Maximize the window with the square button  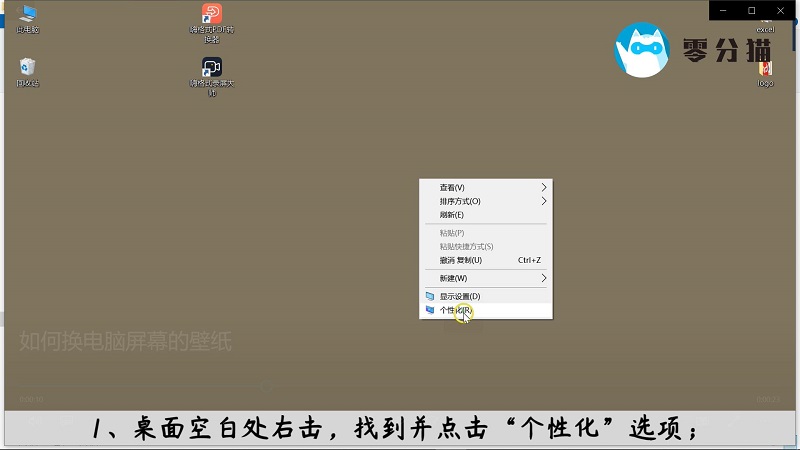[752, 10]
